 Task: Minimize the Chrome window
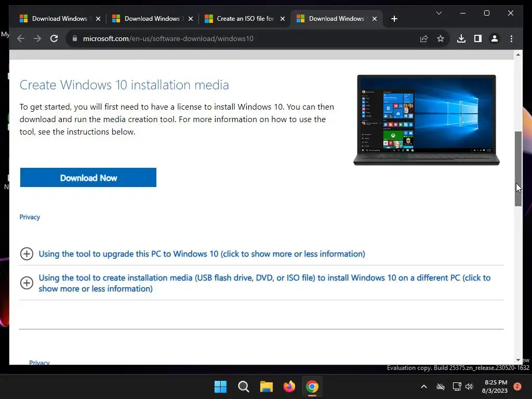click(463, 13)
